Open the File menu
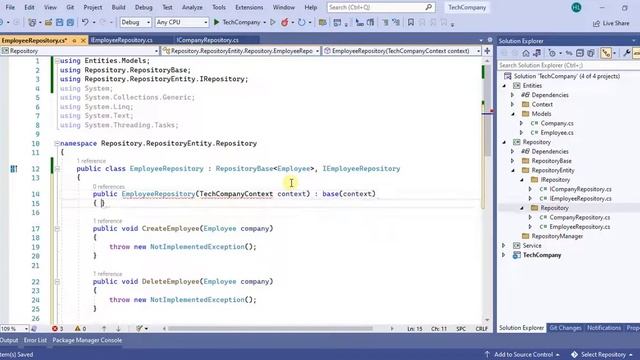Image resolution: width=640 pixels, height=360 pixels. point(10,7)
